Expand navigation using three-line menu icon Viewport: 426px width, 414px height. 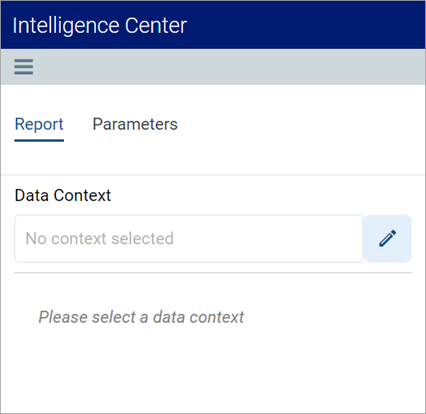[x=24, y=67]
